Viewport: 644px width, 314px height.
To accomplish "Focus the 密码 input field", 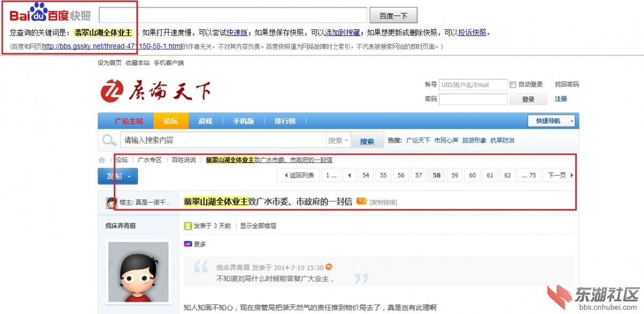I will pos(473,99).
